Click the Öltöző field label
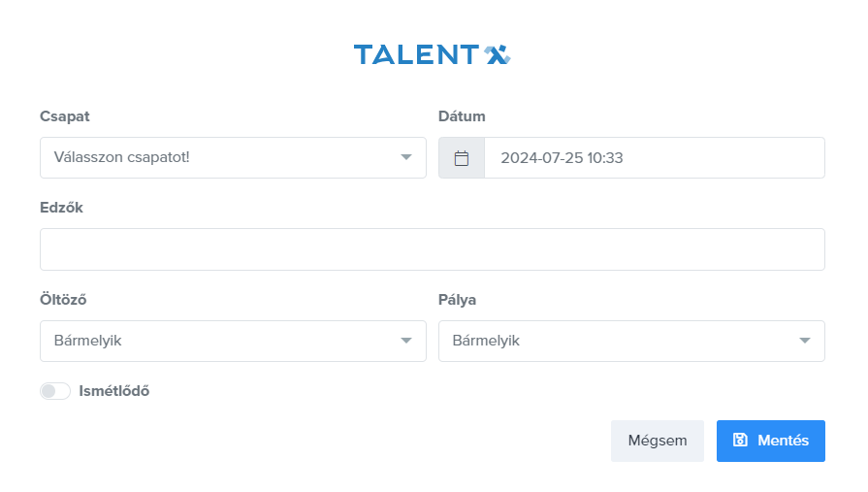 click(64, 299)
